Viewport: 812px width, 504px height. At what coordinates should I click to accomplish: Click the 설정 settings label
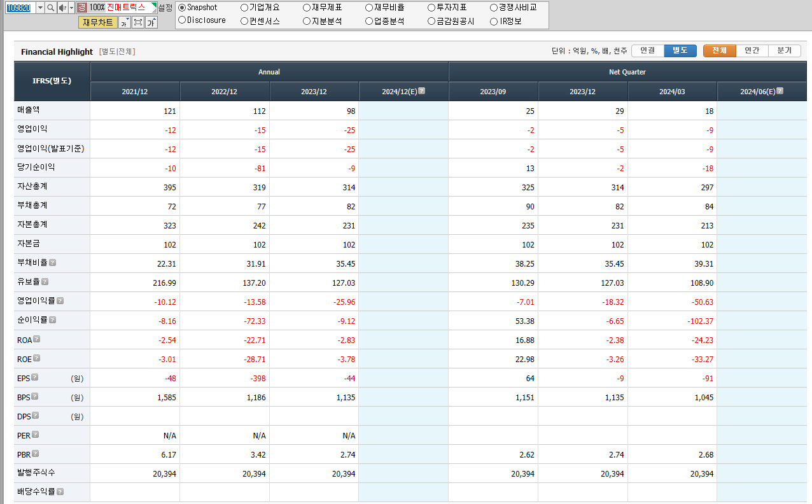pos(165,8)
